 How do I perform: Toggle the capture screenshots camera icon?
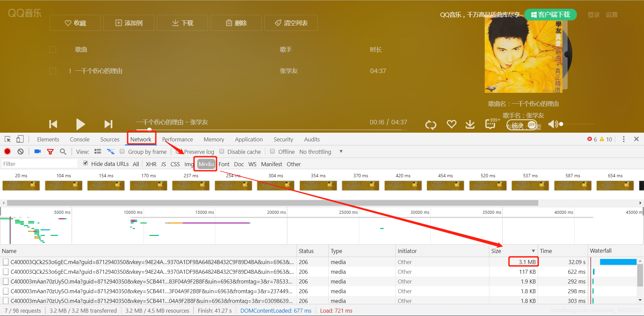pos(38,151)
